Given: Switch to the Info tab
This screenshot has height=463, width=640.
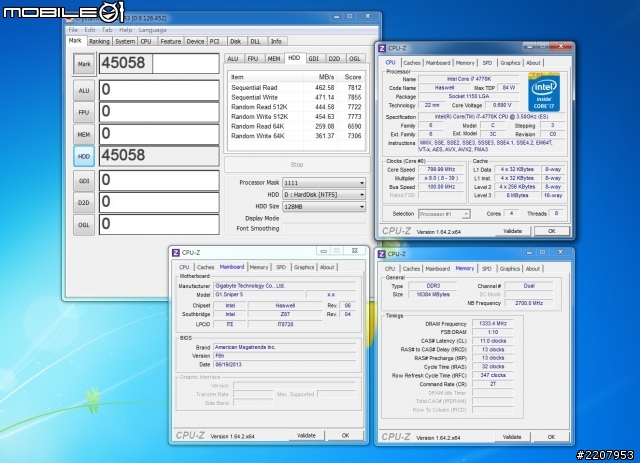Looking at the screenshot, I should pyautogui.click(x=276, y=41).
